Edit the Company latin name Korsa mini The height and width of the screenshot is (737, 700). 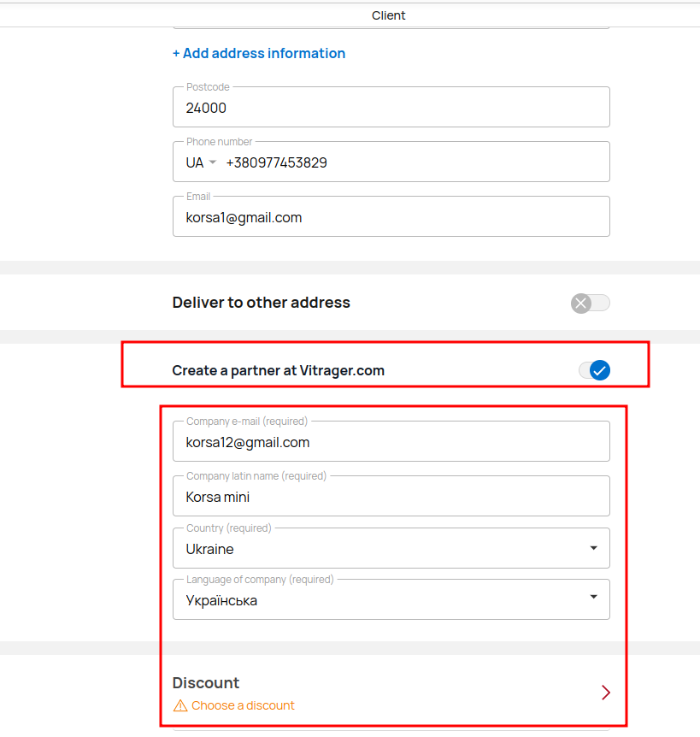coord(391,497)
